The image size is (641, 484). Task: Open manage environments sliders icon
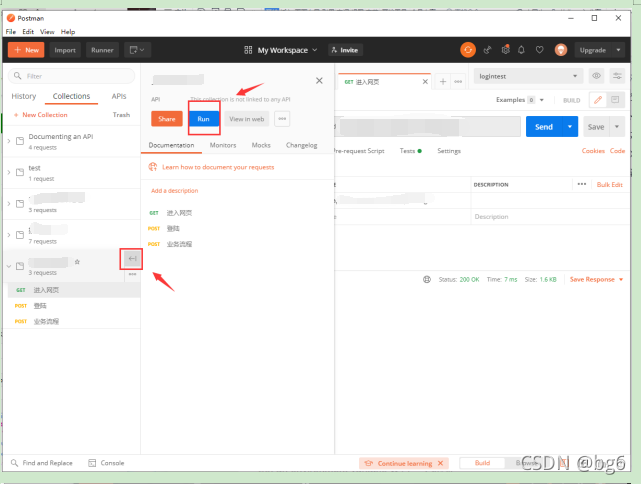(x=617, y=76)
